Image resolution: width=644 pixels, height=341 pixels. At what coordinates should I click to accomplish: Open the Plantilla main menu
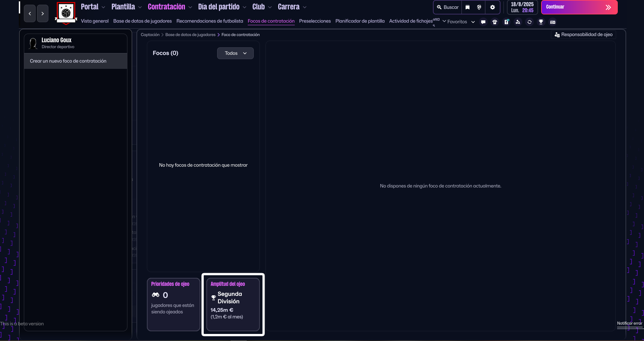coord(123,7)
